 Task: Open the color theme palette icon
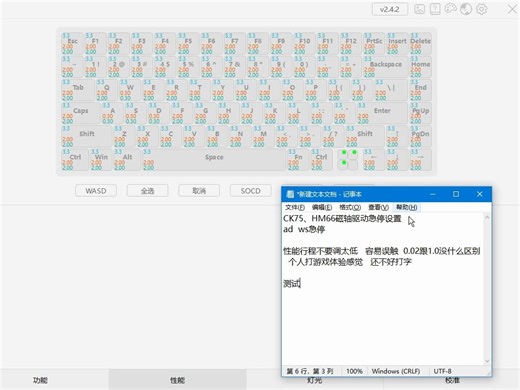(450, 9)
